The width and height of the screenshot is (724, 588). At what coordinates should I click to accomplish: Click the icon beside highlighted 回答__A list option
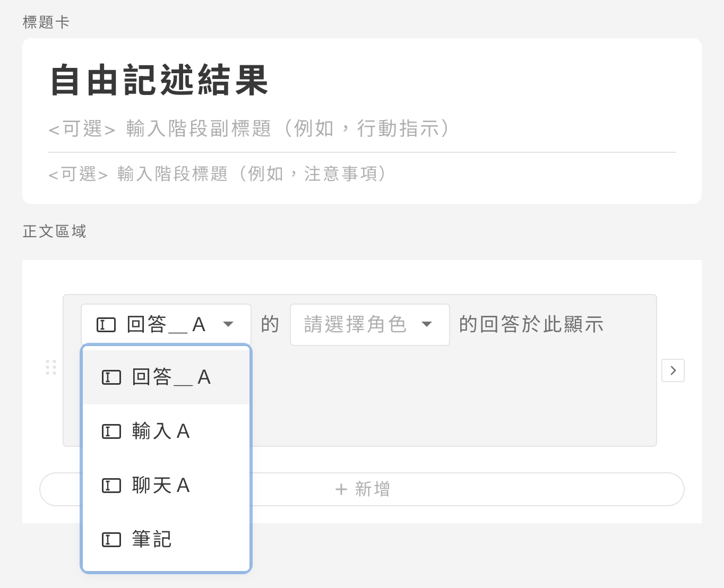click(111, 377)
